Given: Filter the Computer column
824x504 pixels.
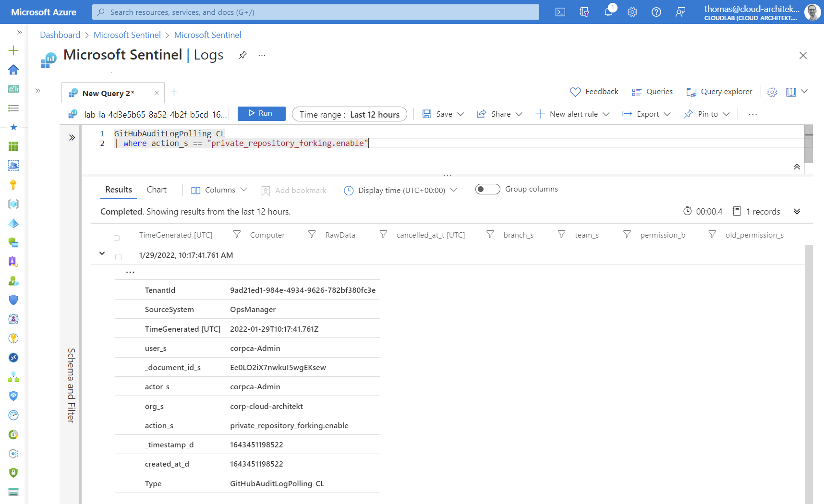Looking at the screenshot, I should pyautogui.click(x=312, y=234).
